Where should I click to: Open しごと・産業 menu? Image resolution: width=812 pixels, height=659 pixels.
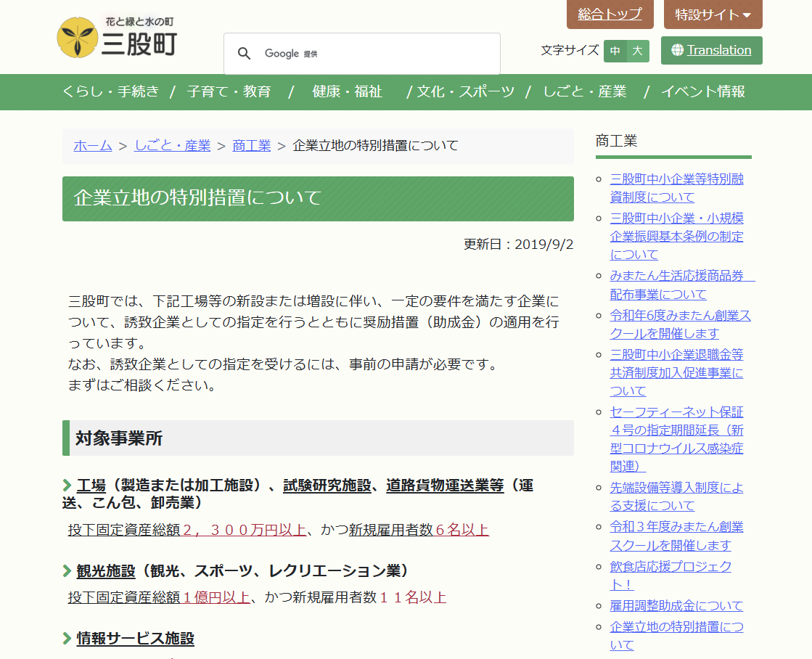(585, 91)
